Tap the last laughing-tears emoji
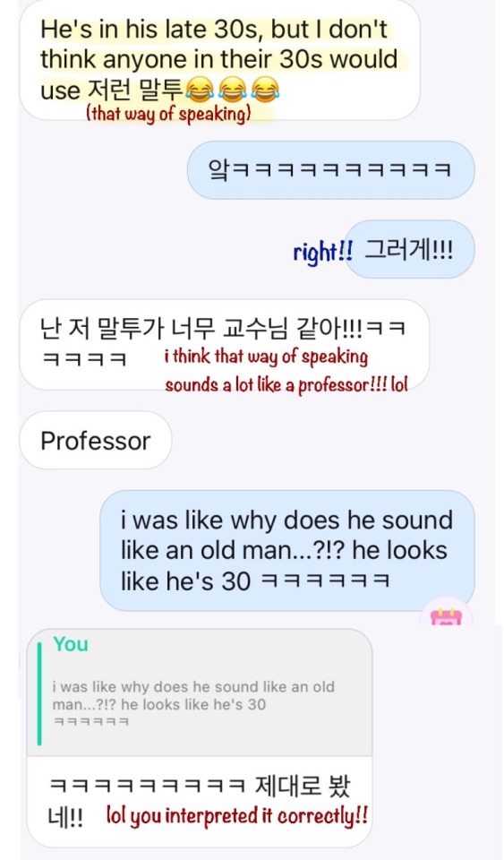The height and width of the screenshot is (860, 504). (x=265, y=90)
